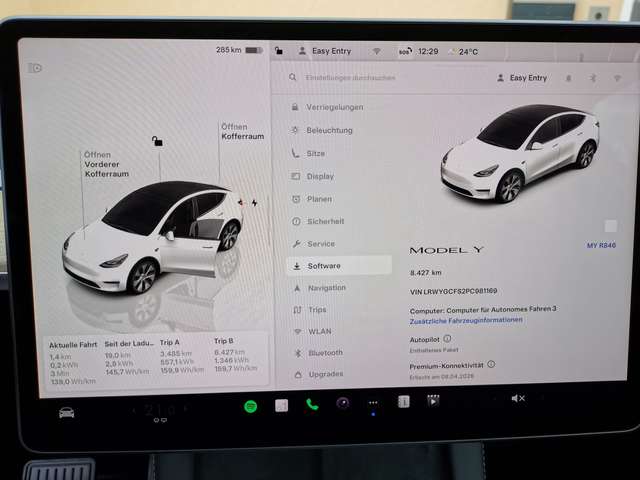Toggle the padlock in top status bar

tap(279, 50)
